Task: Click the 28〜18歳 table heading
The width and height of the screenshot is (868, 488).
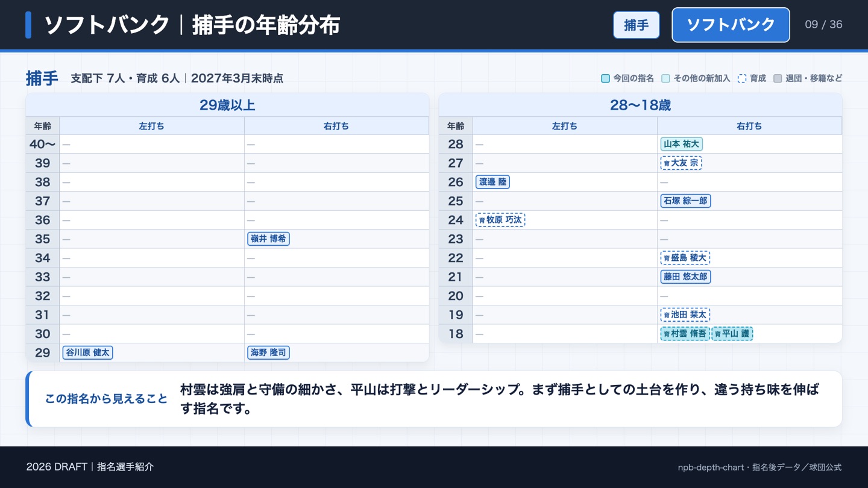Action: pos(640,105)
